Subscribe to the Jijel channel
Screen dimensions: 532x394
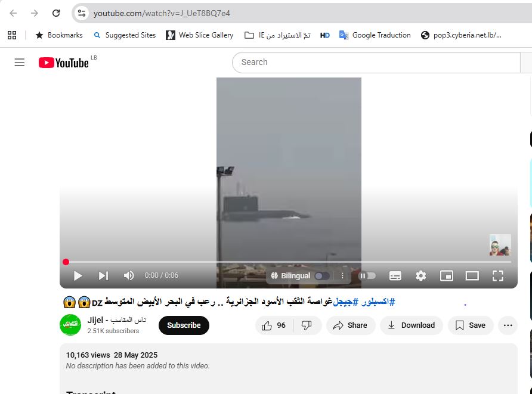(184, 325)
